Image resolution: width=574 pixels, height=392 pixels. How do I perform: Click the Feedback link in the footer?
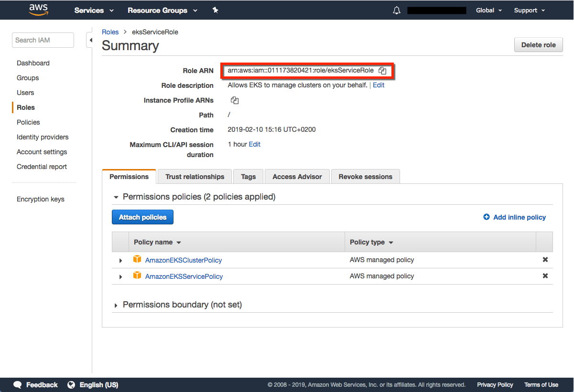point(42,385)
